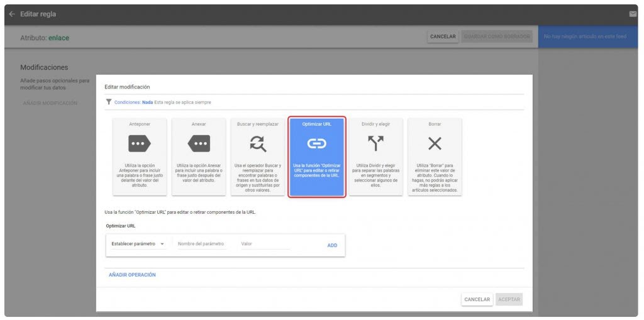Click GUARDAR COMO BORRADOR button
Image resolution: width=644 pixels, height=320 pixels.
click(x=497, y=36)
